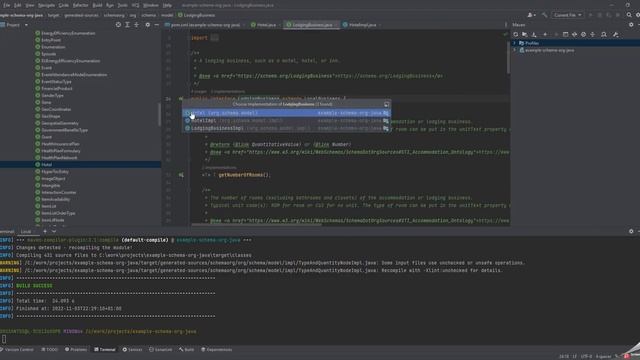The height and width of the screenshot is (360, 640).
Task: Click the LodgingBusiness breadcrumb item
Action: click(196, 15)
